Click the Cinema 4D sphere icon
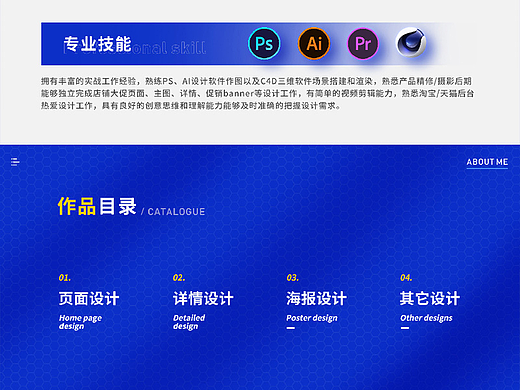520x390 pixels. tap(411, 42)
